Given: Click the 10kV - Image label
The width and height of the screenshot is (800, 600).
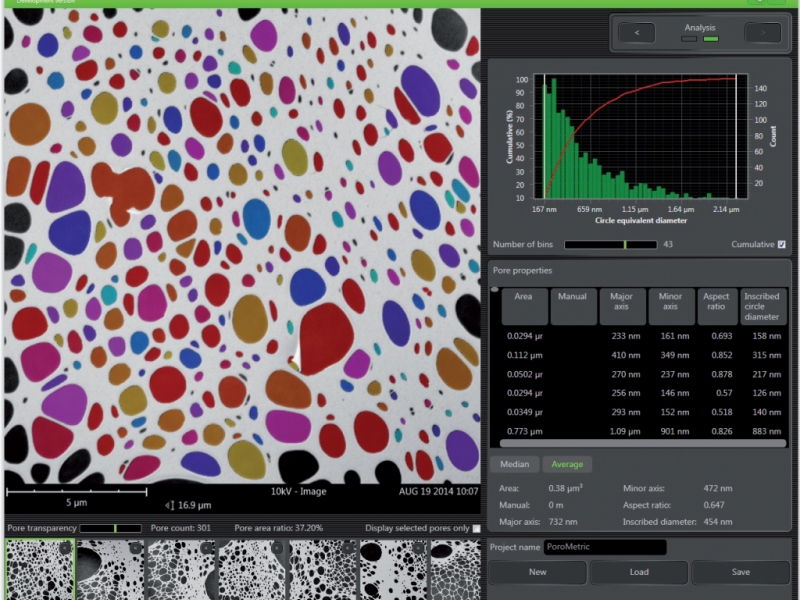Looking at the screenshot, I should (x=298, y=491).
